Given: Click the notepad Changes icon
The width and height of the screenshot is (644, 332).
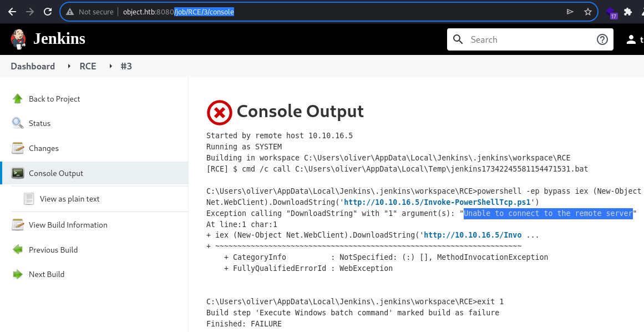Looking at the screenshot, I should point(18,148).
